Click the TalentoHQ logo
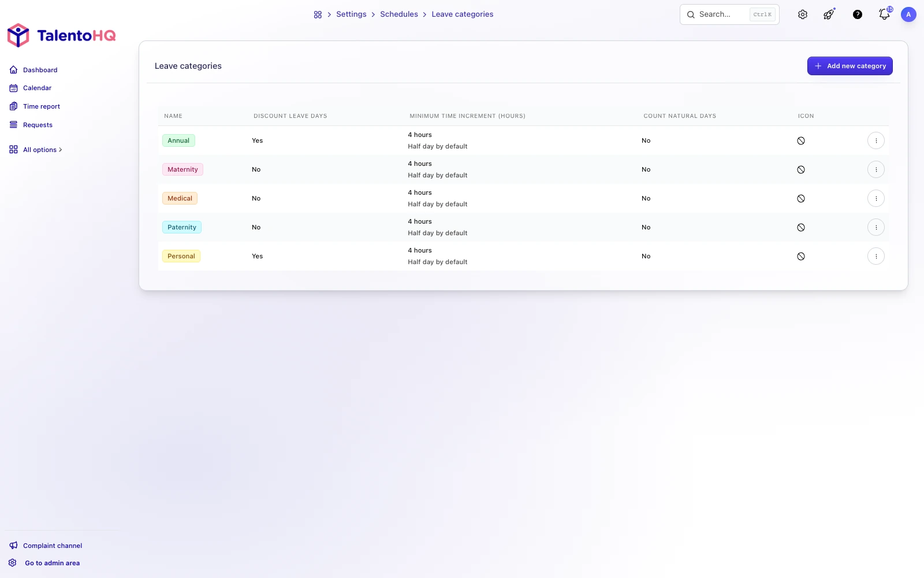Image resolution: width=924 pixels, height=578 pixels. coord(61,35)
